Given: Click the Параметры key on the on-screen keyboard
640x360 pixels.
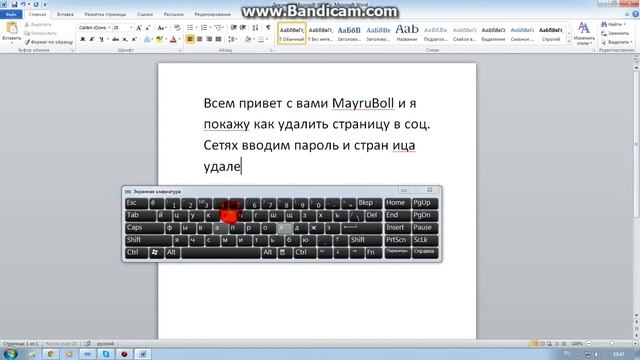Looking at the screenshot, I should tap(398, 253).
